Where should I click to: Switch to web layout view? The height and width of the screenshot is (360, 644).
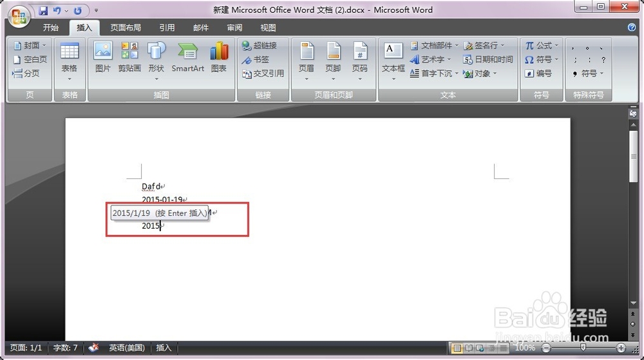480,348
